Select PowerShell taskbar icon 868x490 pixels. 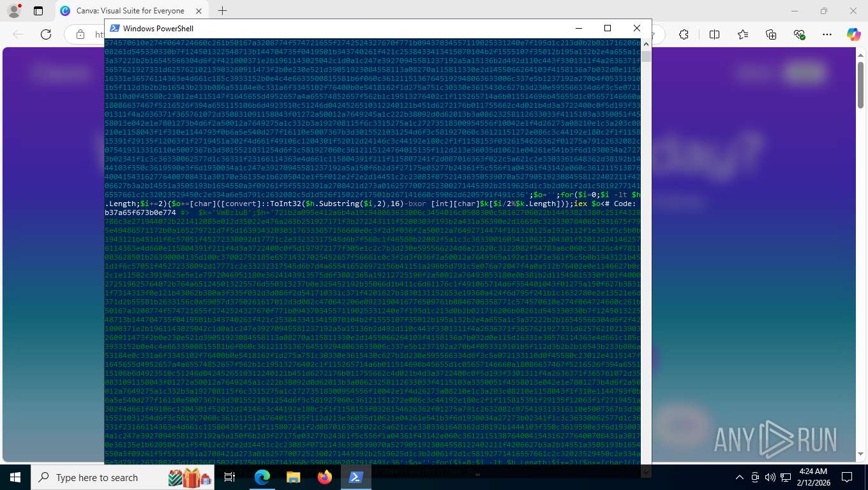point(355,477)
